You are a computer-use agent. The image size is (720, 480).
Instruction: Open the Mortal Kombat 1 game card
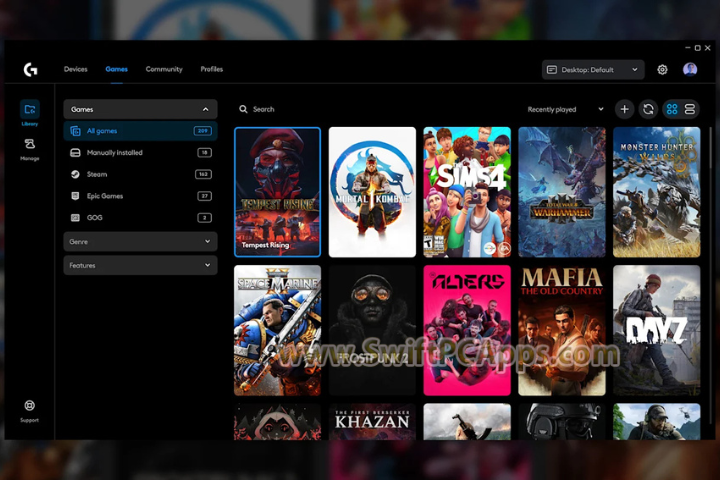[372, 192]
